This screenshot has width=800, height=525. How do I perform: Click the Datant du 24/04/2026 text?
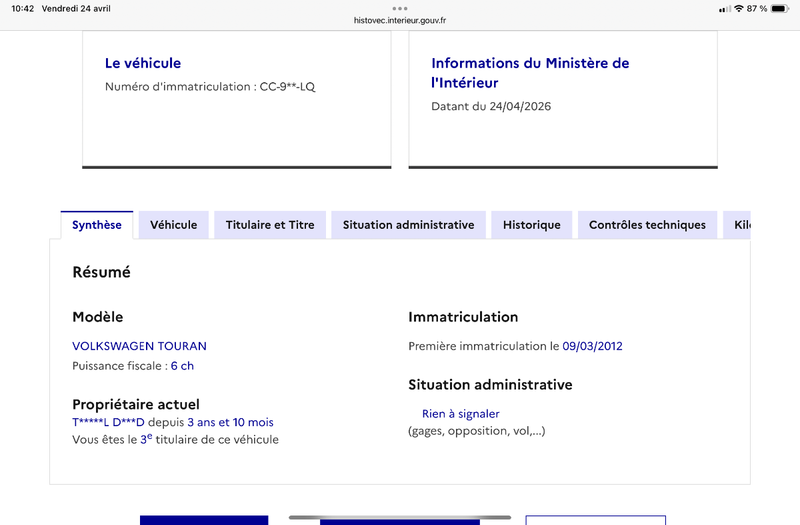(491, 106)
